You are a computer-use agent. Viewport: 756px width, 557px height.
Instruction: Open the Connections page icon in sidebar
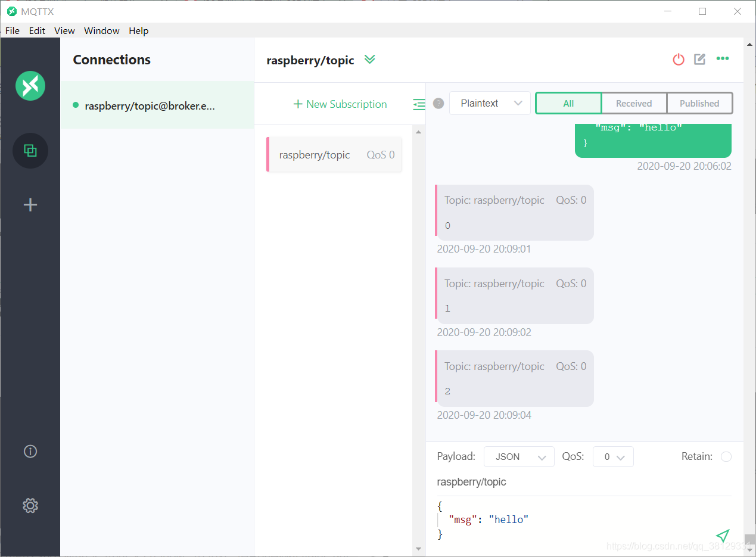(x=30, y=150)
